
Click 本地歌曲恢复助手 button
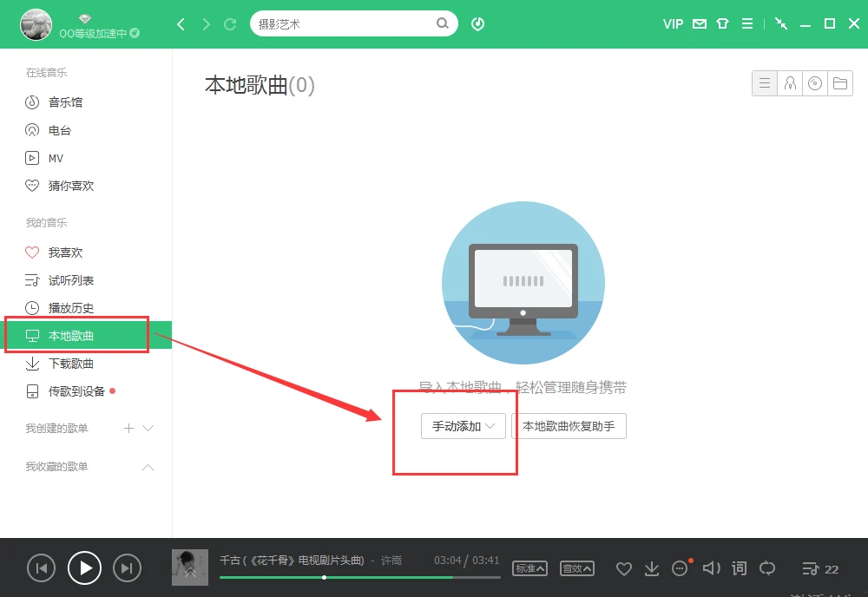click(x=569, y=426)
